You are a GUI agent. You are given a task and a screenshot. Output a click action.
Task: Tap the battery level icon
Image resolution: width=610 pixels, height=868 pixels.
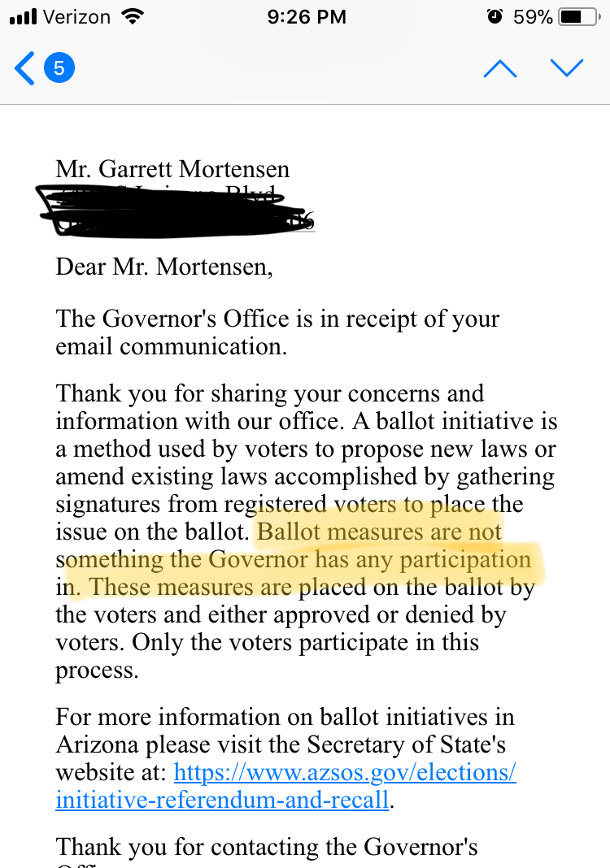[x=580, y=17]
